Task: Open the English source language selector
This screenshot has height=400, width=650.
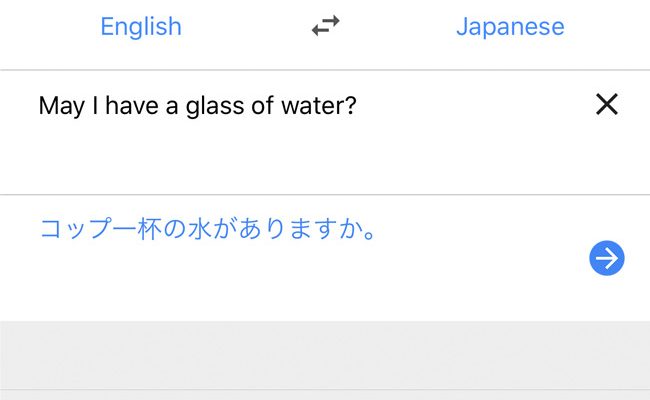Action: point(141,27)
